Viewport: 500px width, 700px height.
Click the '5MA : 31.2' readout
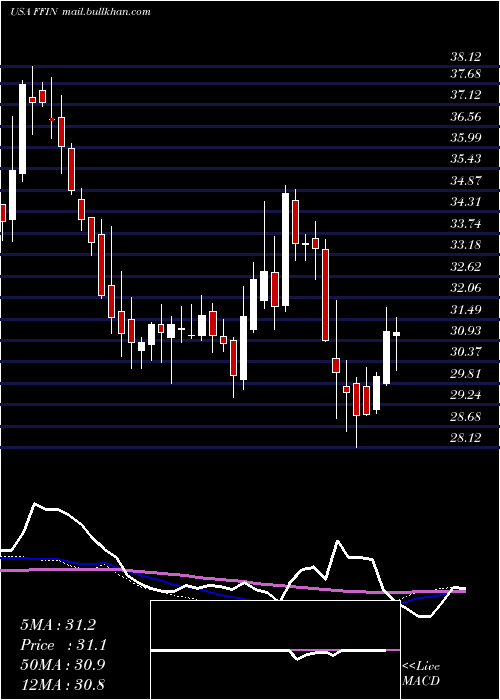point(58,625)
